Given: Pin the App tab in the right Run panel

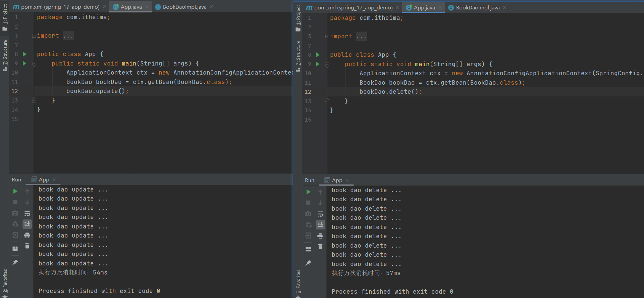Looking at the screenshot, I should point(308,263).
